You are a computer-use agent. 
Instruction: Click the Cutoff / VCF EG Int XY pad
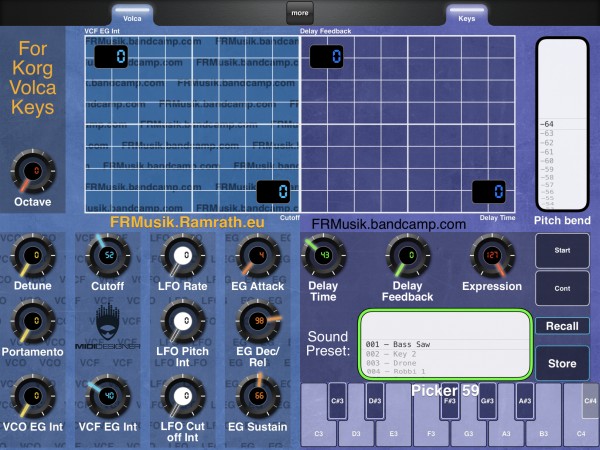pos(192,124)
